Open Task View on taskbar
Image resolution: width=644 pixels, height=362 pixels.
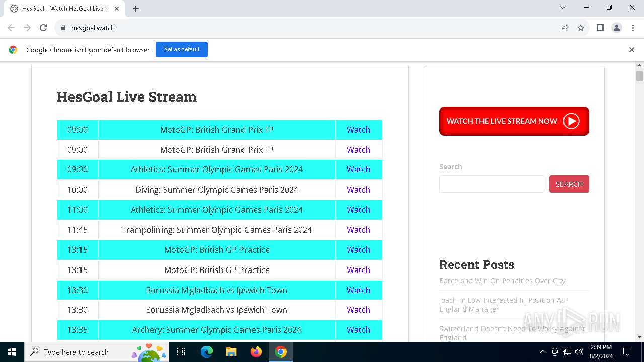181,352
